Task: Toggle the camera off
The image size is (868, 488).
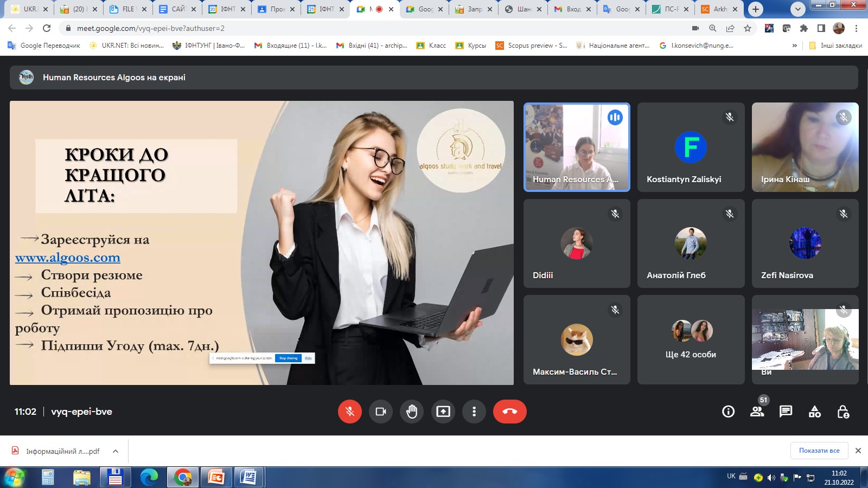Action: pyautogui.click(x=381, y=412)
